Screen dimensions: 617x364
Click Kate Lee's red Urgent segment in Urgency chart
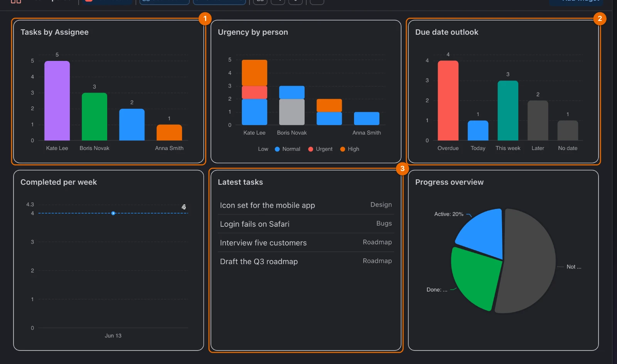(x=255, y=92)
